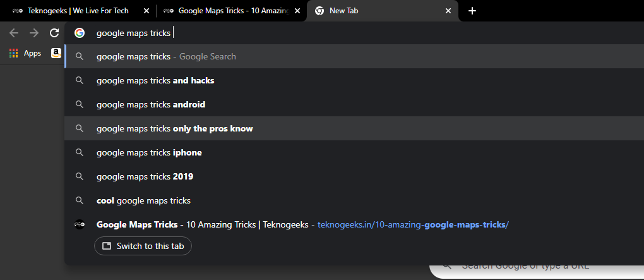The height and width of the screenshot is (280, 644).
Task: Choose 'google maps tricks only the pros know'
Action: point(354,129)
